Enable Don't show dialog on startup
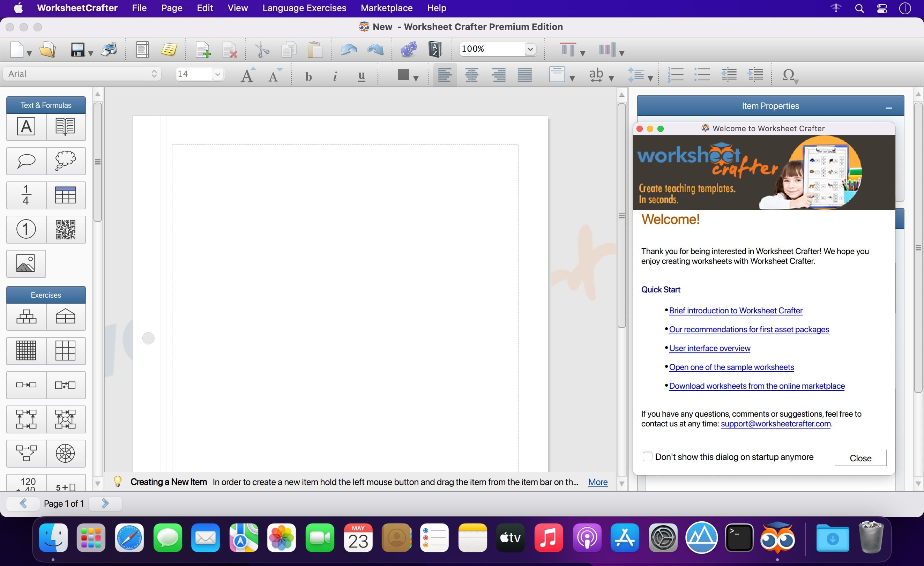Viewport: 924px width, 566px height. (x=647, y=457)
